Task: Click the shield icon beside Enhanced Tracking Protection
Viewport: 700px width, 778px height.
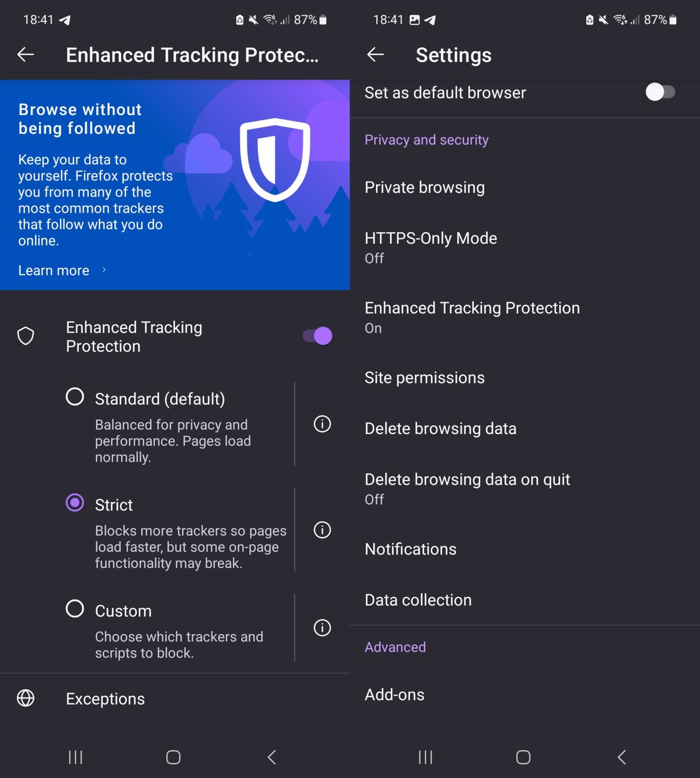Action: point(25,336)
